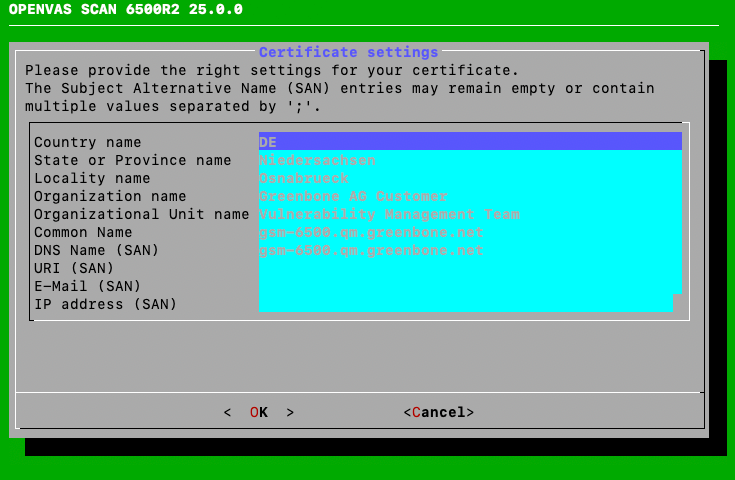Click the Common Name input field
Image resolution: width=735 pixels, height=480 pixels.
[469, 232]
